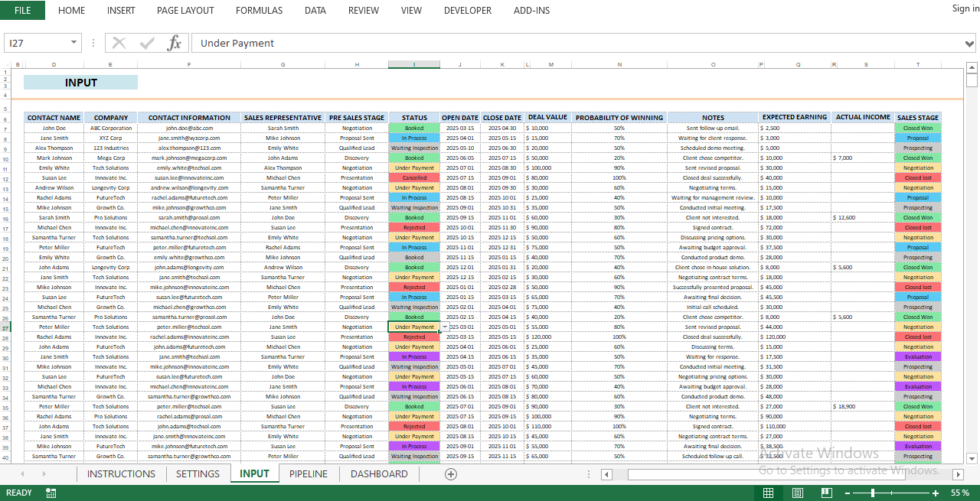Switch to Normal view icon in status bar

tap(768, 493)
